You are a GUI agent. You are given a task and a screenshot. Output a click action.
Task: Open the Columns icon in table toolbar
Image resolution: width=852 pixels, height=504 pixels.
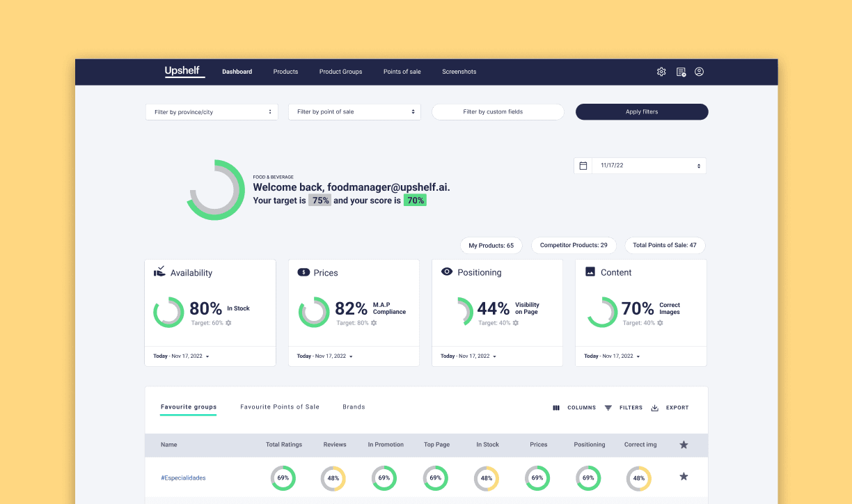[556, 408]
